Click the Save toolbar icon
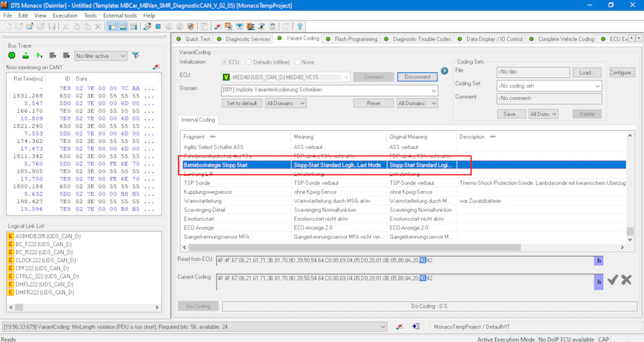The height and width of the screenshot is (342, 644). point(52,27)
